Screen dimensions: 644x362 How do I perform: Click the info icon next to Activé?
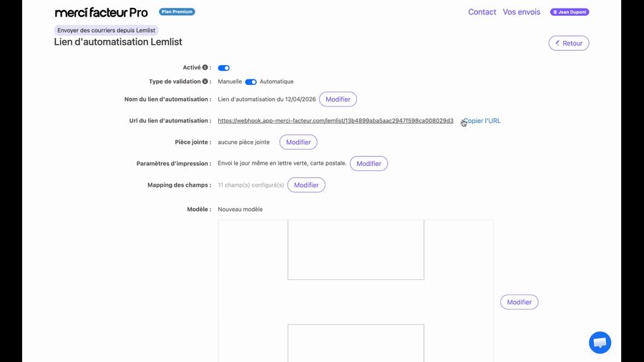[205, 67]
